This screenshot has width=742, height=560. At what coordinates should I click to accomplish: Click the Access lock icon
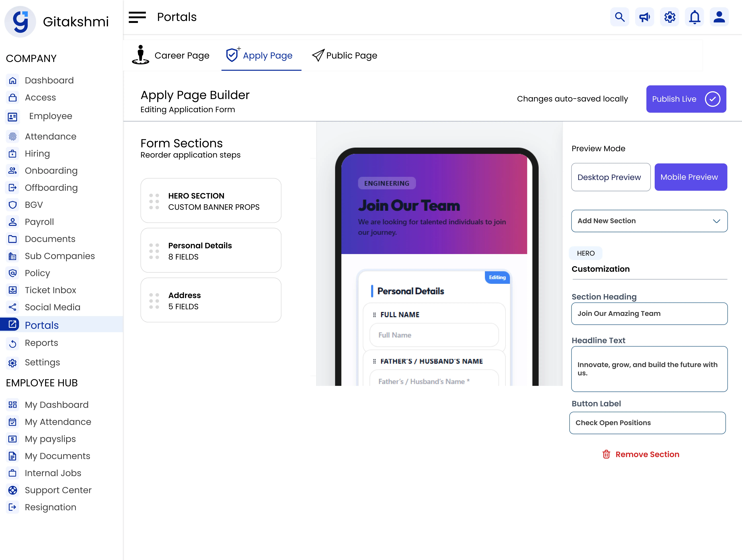click(x=12, y=98)
